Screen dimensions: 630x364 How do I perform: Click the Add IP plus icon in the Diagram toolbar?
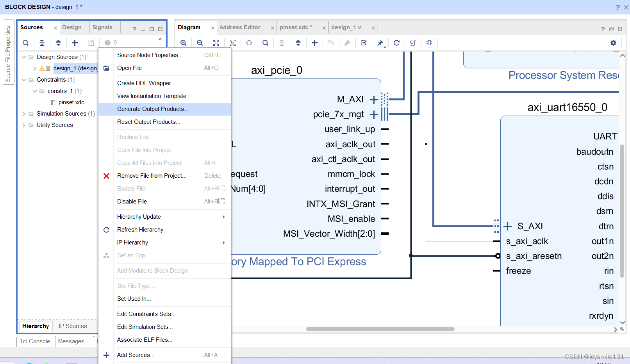coord(314,43)
